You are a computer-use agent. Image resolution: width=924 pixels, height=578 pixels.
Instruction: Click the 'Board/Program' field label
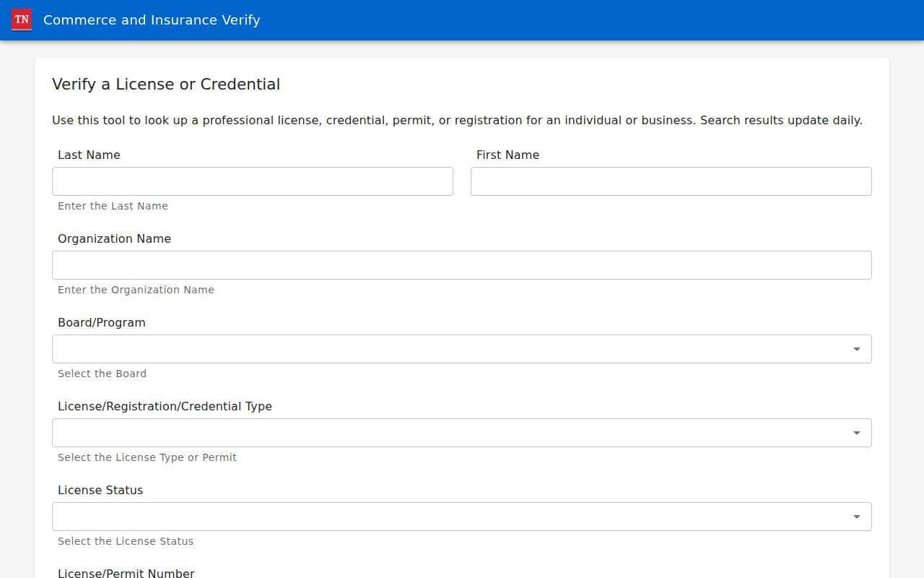point(102,322)
